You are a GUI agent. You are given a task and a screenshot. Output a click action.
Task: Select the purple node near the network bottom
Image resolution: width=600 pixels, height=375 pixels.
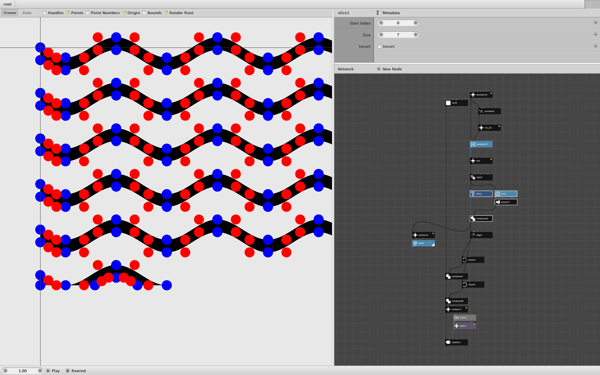[x=465, y=326]
